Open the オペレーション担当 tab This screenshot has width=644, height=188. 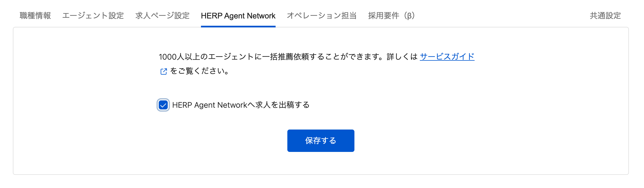pyautogui.click(x=322, y=16)
